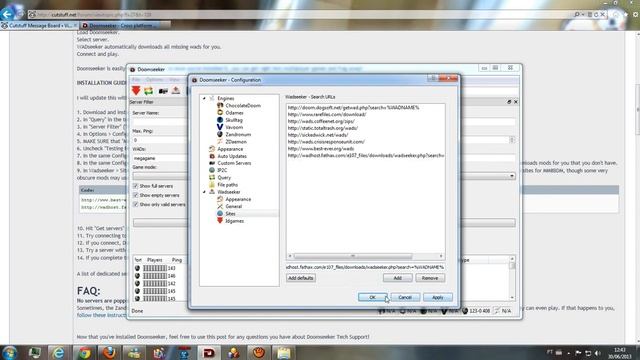Open Internet Explorer taskbar icon
Viewport: 640px width, 360px height.
click(58, 353)
